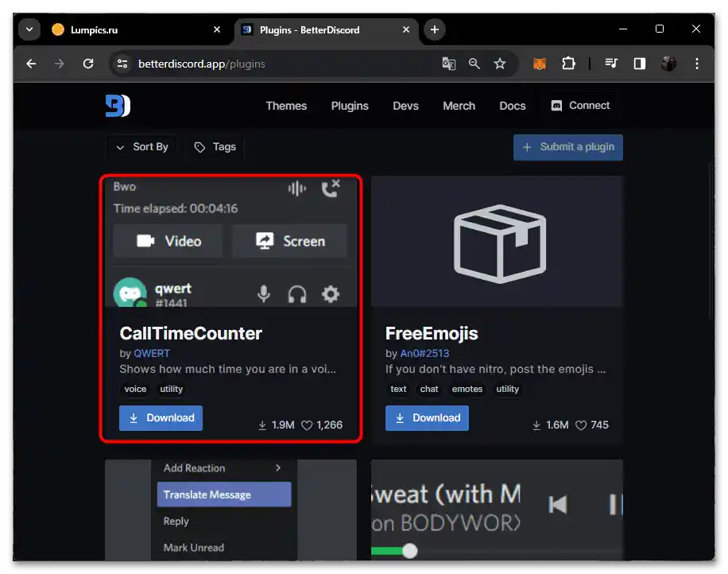728x574 pixels.
Task: Reload the current page
Action: [88, 64]
